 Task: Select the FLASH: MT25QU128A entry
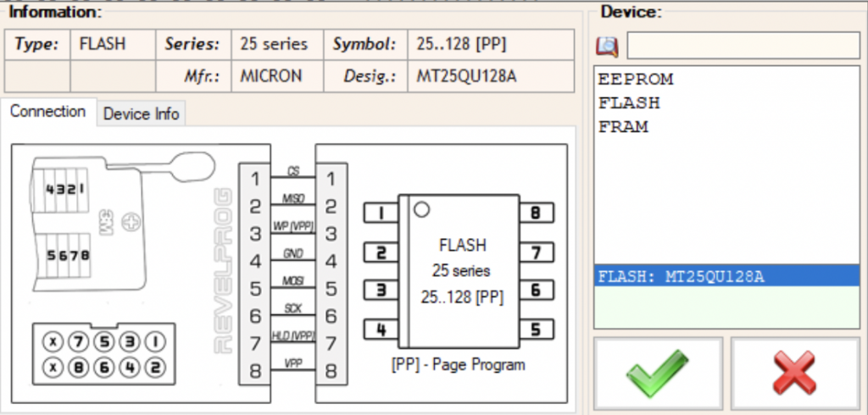(726, 275)
